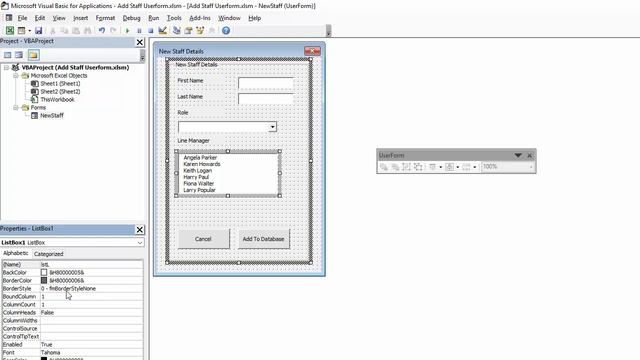This screenshot has height=360, width=640.
Task: Click Group icon on UserForm toolbar
Action: click(407, 167)
